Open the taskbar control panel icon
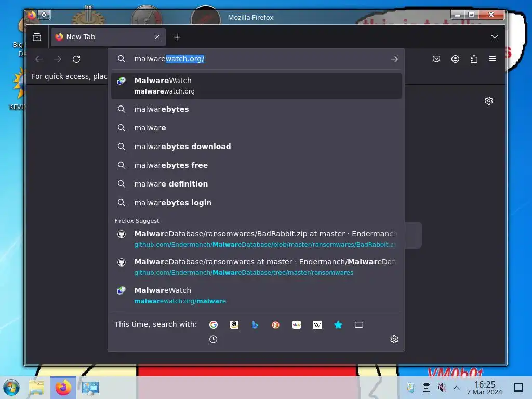The height and width of the screenshot is (399, 532). tap(90, 388)
